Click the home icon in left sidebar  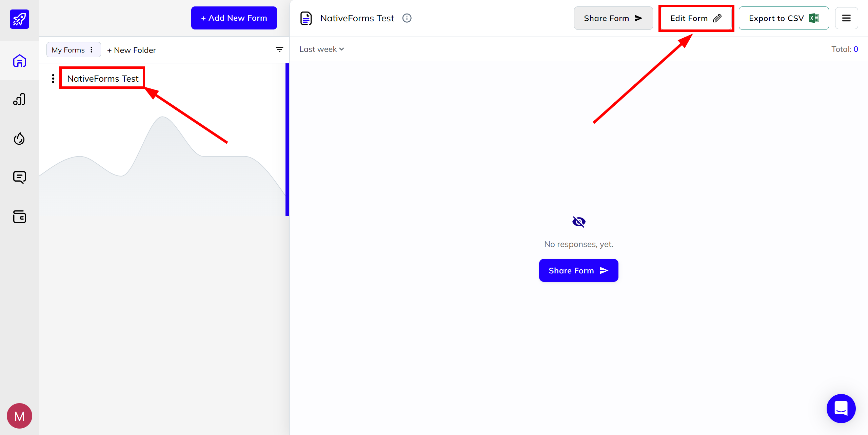19,61
